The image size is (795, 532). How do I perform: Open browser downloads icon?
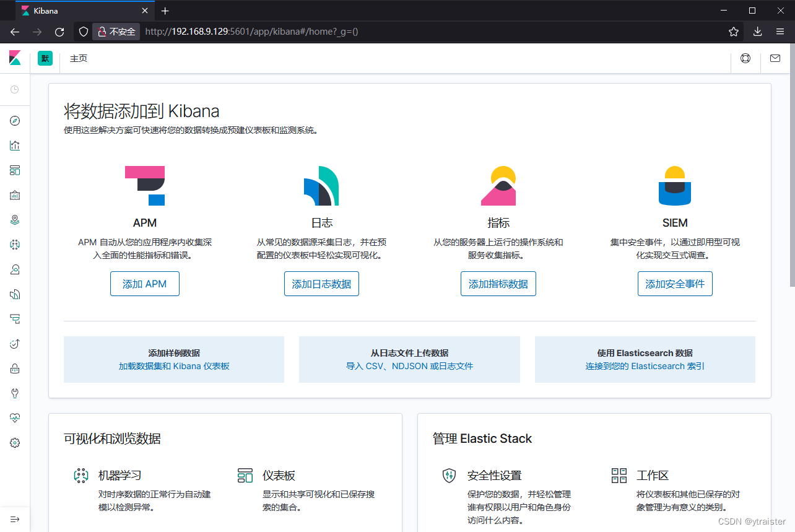pyautogui.click(x=757, y=32)
